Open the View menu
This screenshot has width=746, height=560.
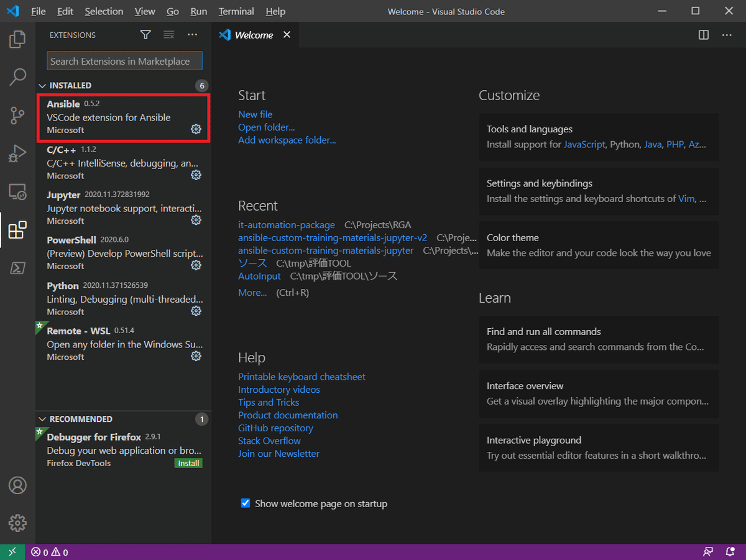coord(145,11)
